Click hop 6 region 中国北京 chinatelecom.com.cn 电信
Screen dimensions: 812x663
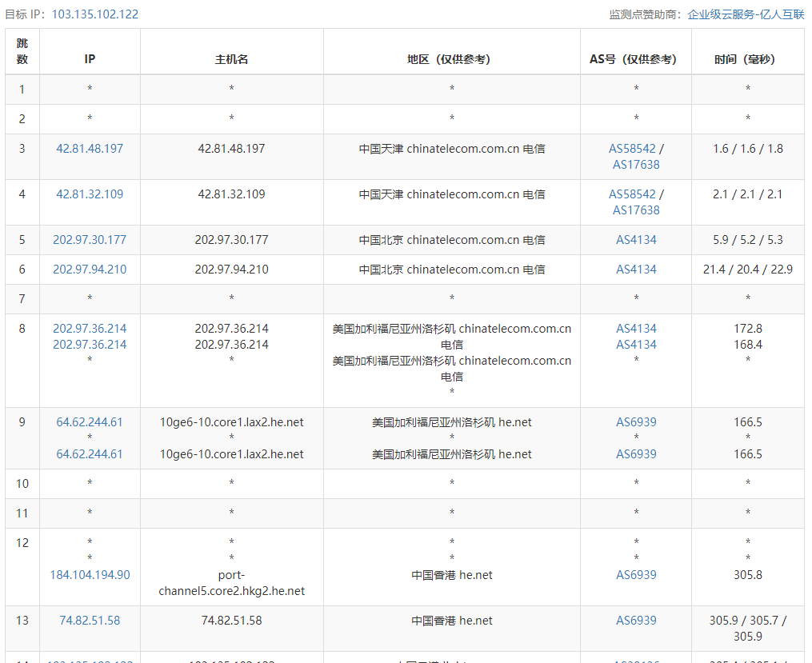coord(451,270)
